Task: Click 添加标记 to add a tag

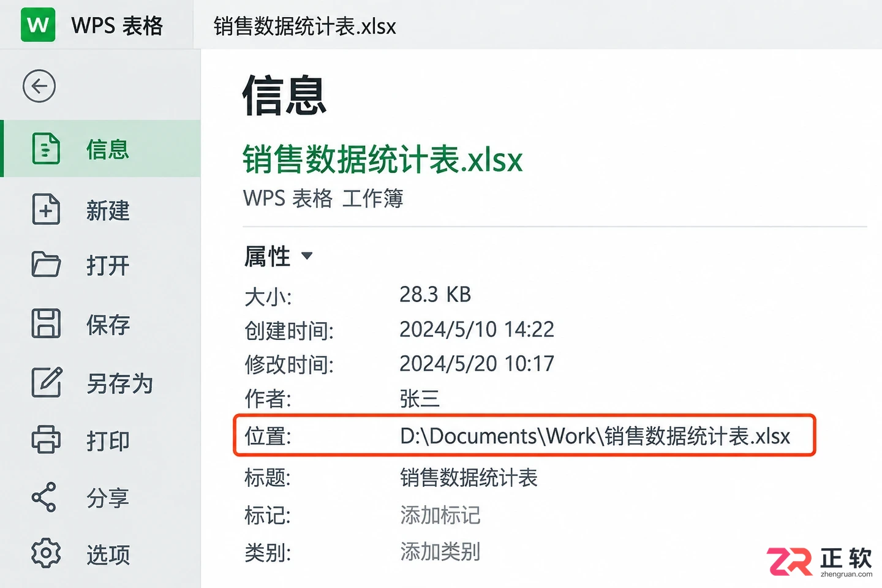Action: point(440,515)
